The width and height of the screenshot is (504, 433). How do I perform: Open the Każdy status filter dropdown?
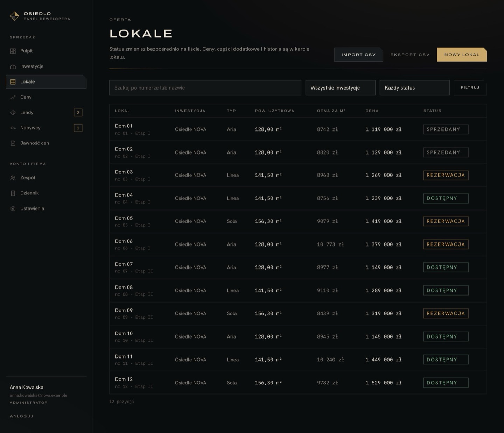pos(414,88)
